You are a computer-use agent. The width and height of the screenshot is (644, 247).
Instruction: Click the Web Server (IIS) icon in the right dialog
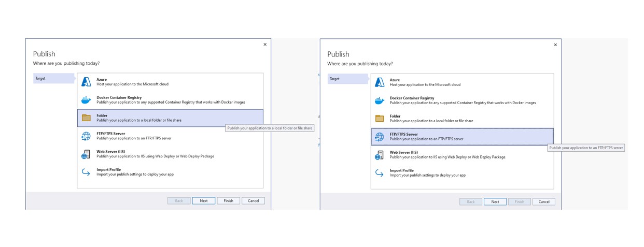(x=380, y=155)
